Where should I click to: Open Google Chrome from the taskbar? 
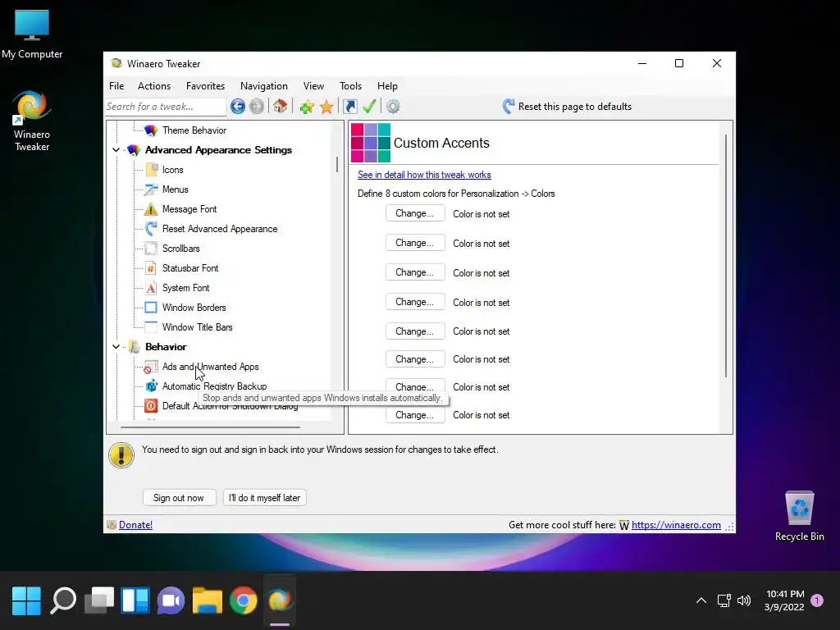click(244, 600)
